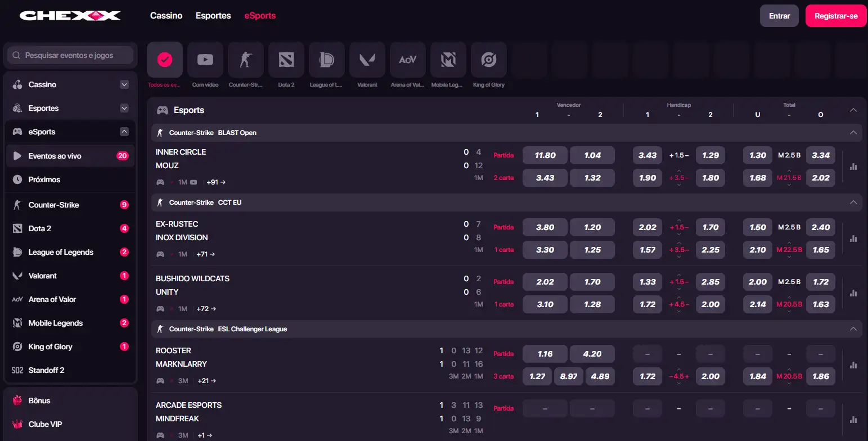The width and height of the screenshot is (868, 441).
Task: Click the Bônus gift icon in sidebar
Action: [x=17, y=400]
